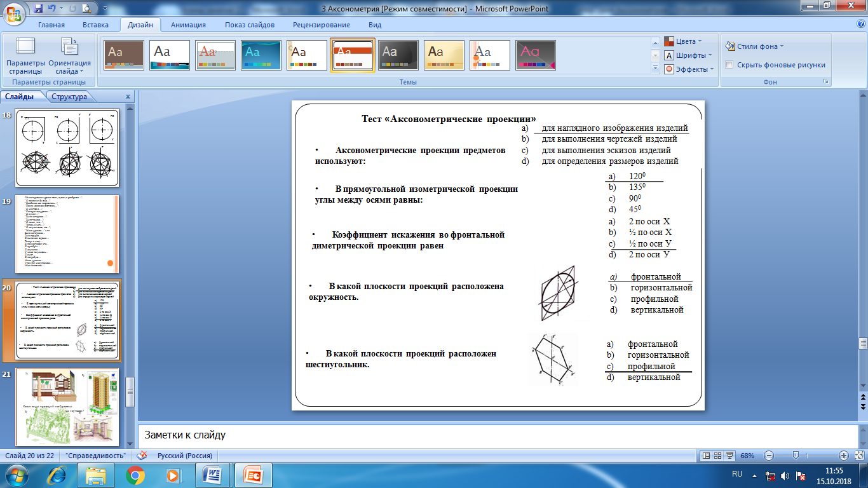Screen dimensions: 868x488
Task: Open the Шрифты theme fonts dropdown
Action: [x=689, y=55]
